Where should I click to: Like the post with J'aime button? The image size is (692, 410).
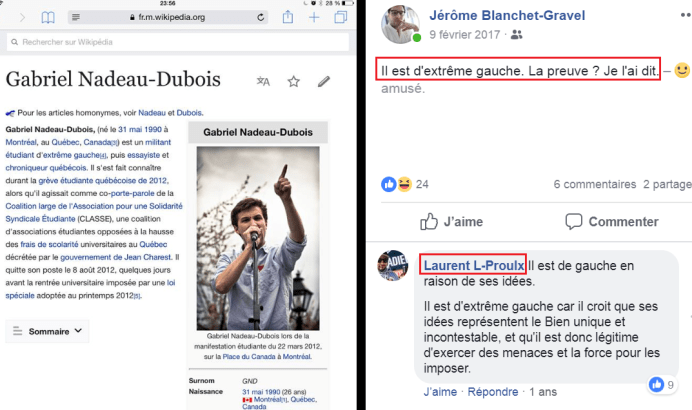coord(451,221)
